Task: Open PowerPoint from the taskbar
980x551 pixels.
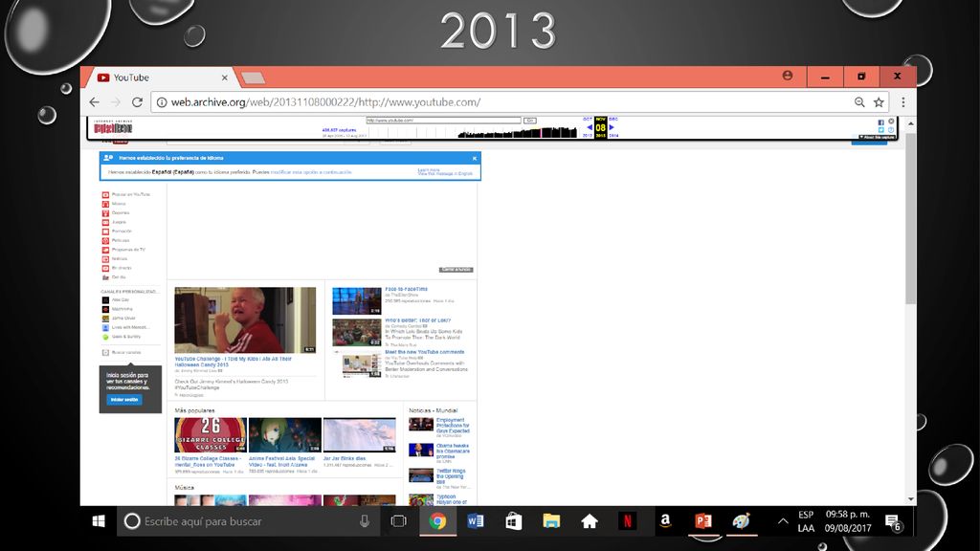Action: [703, 521]
